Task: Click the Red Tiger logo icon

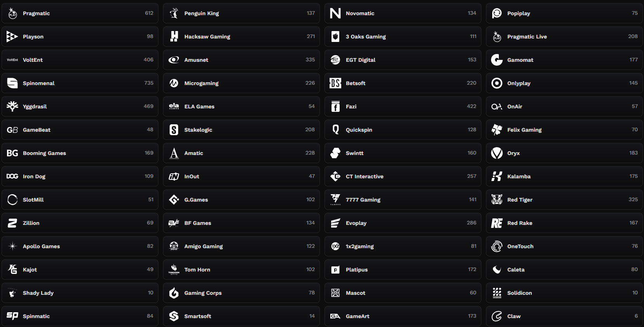Action: click(x=497, y=200)
